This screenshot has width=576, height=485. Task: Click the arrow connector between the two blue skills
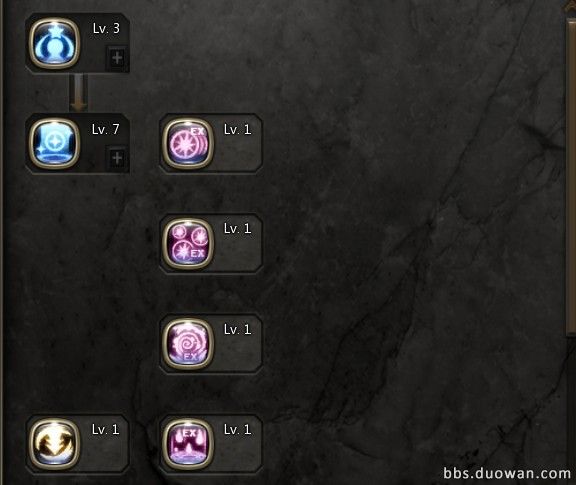[x=78, y=93]
